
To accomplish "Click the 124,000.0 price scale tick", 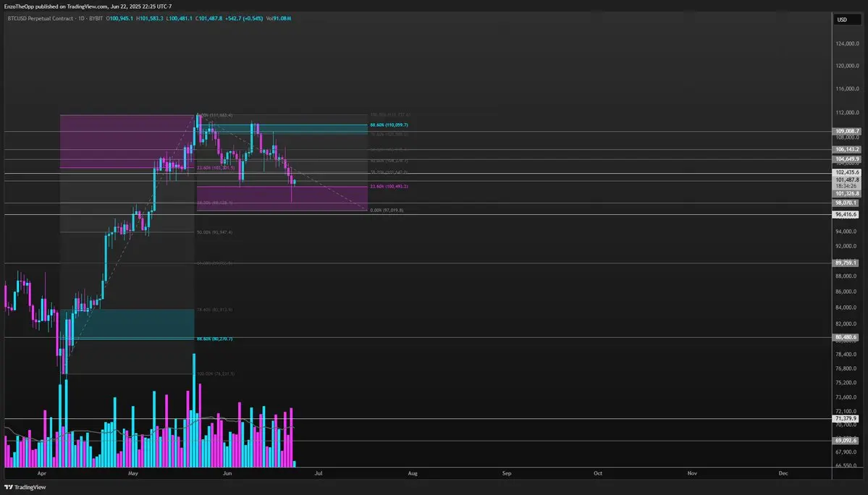I will (x=847, y=43).
